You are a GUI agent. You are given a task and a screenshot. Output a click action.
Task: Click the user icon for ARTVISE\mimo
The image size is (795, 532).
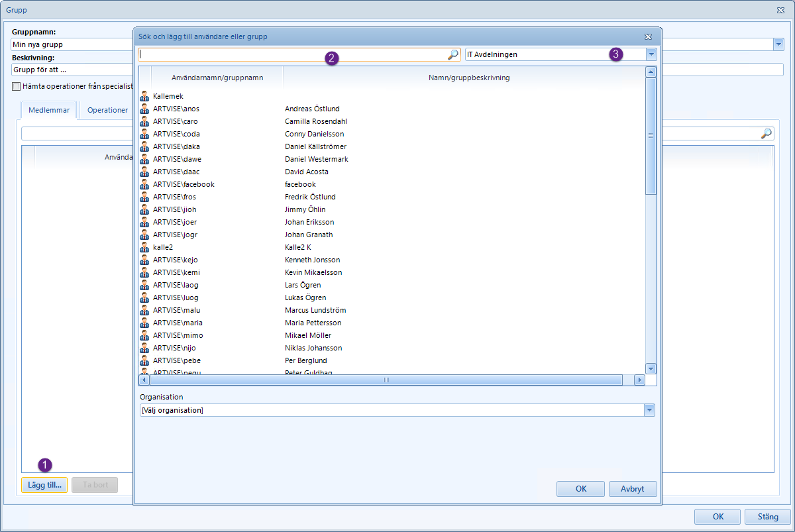coord(144,336)
